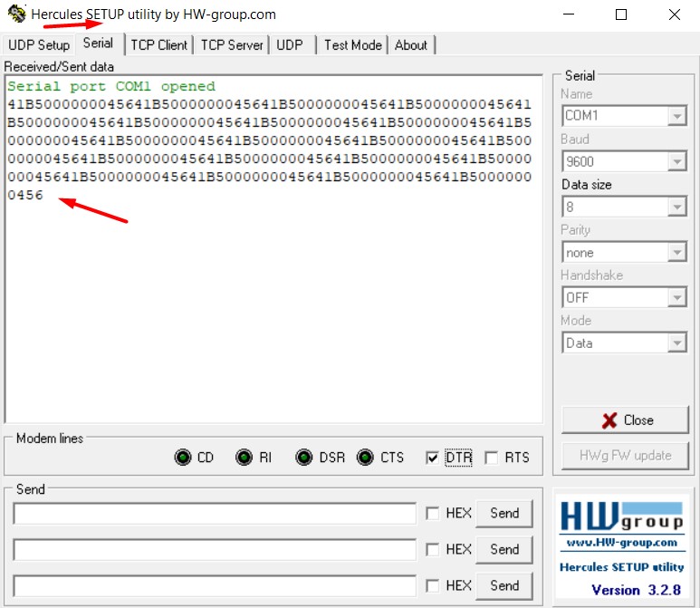Click Send for the third send line
This screenshot has width=700, height=608.
[504, 585]
